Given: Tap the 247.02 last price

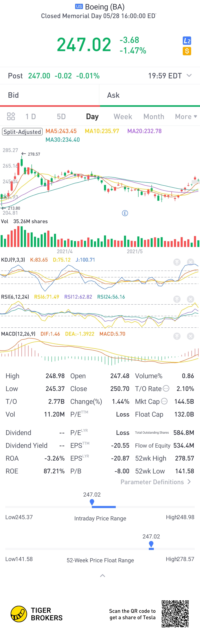Looking at the screenshot, I should [x=84, y=45].
